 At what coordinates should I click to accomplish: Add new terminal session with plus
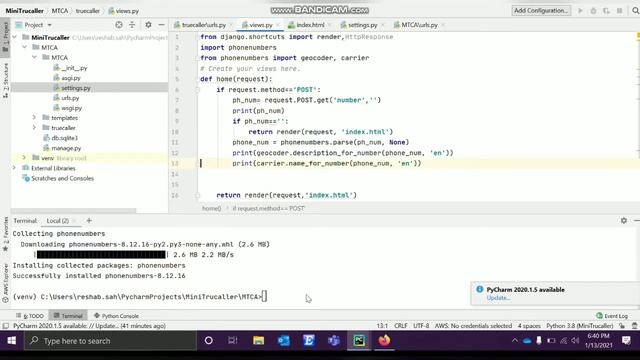[x=89, y=221]
